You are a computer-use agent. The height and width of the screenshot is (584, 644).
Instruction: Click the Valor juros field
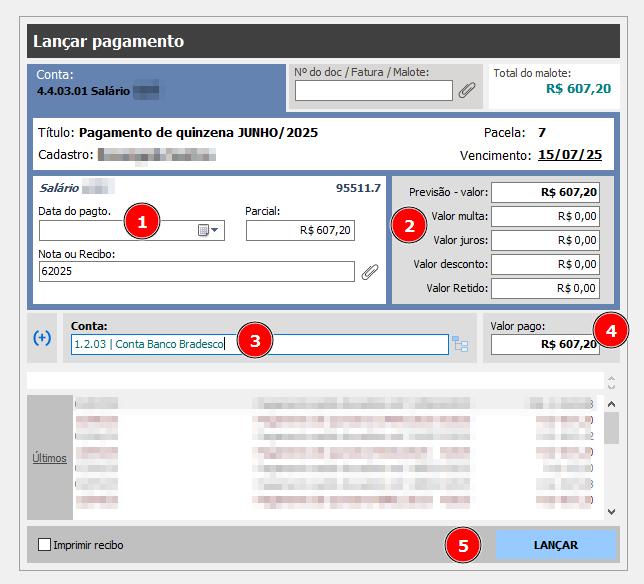click(x=545, y=240)
